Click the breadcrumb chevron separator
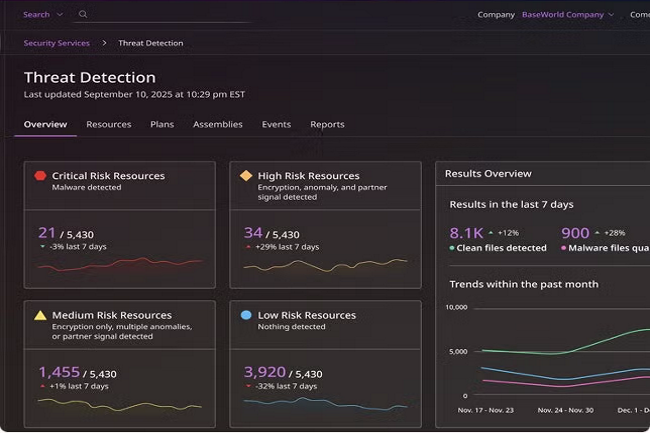The width and height of the screenshot is (650, 433). (x=104, y=43)
